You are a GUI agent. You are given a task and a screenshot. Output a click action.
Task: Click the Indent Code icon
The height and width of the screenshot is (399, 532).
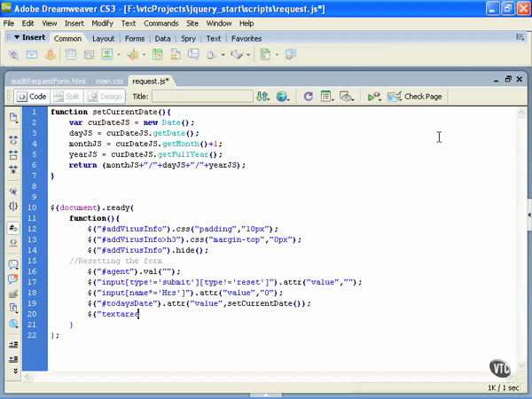point(13,342)
